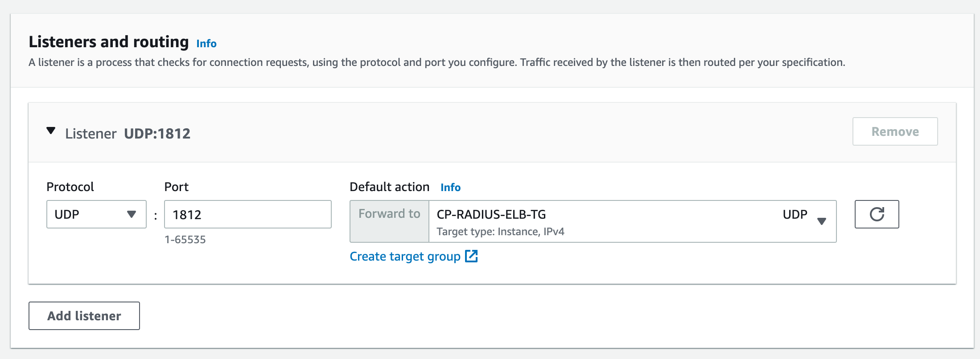Click the Listeners and routing heading
The height and width of the screenshot is (359, 980).
(x=109, y=42)
